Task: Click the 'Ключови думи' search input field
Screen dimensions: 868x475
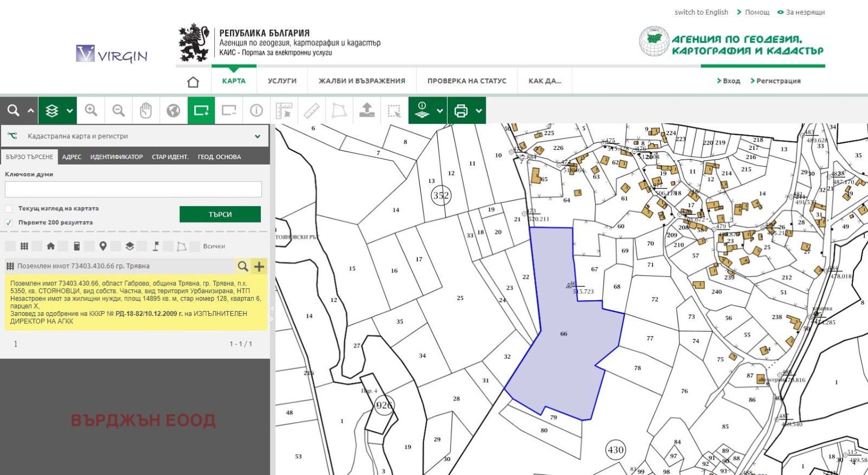Action: point(133,189)
